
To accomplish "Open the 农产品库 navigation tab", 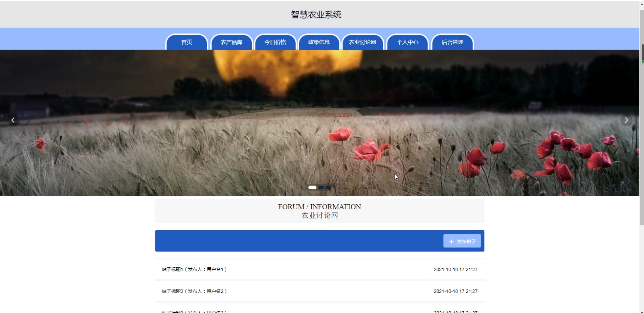I will click(x=232, y=42).
